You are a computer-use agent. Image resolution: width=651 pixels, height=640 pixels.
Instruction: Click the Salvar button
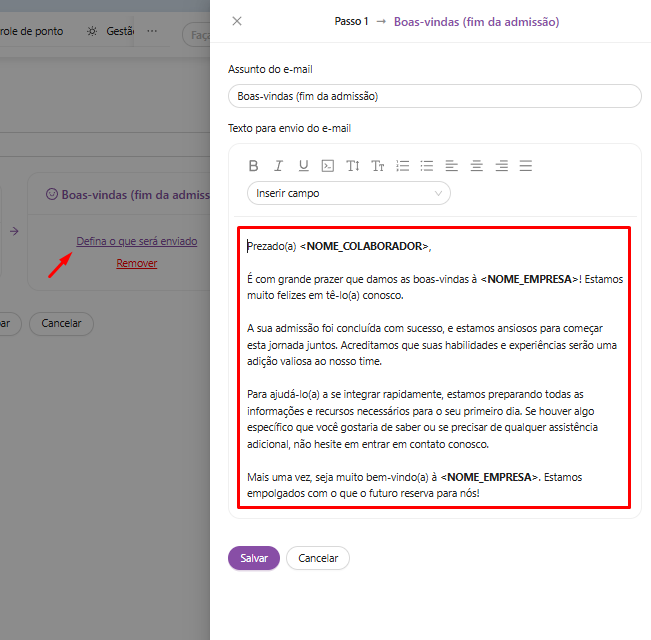[254, 558]
